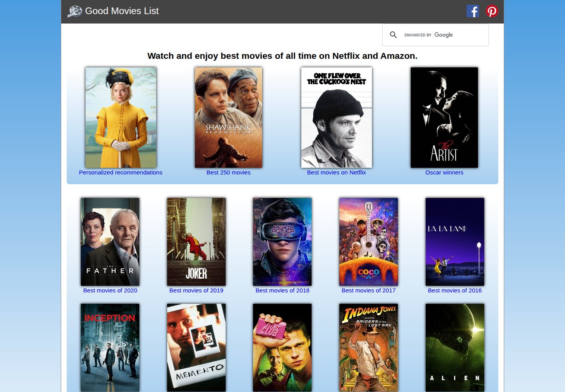565x392 pixels.
Task: Click the Joker poster
Action: (x=196, y=242)
